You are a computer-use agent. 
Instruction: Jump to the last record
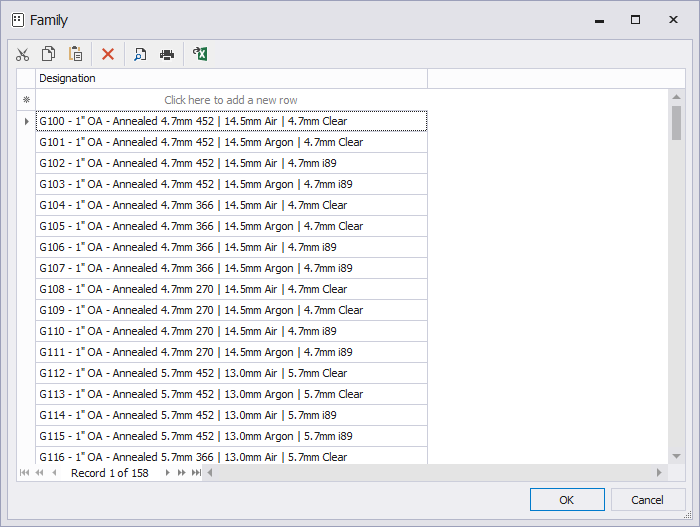pyautogui.click(x=196, y=473)
